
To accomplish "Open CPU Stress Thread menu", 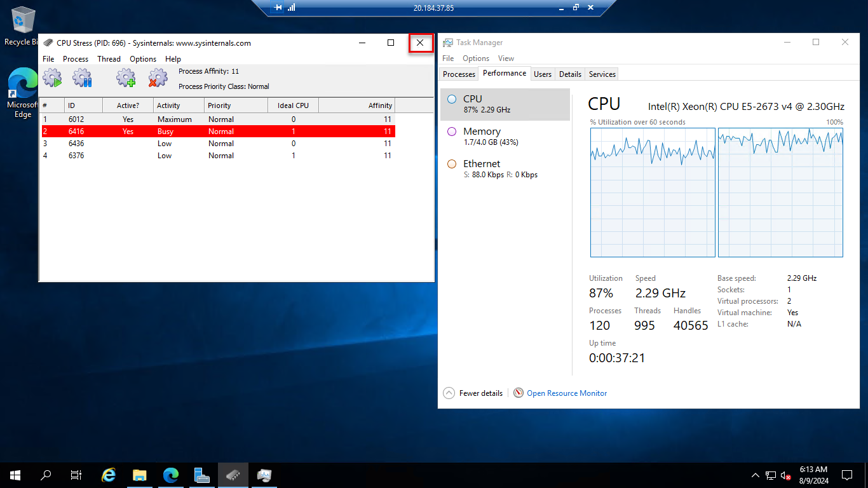I will pos(109,59).
